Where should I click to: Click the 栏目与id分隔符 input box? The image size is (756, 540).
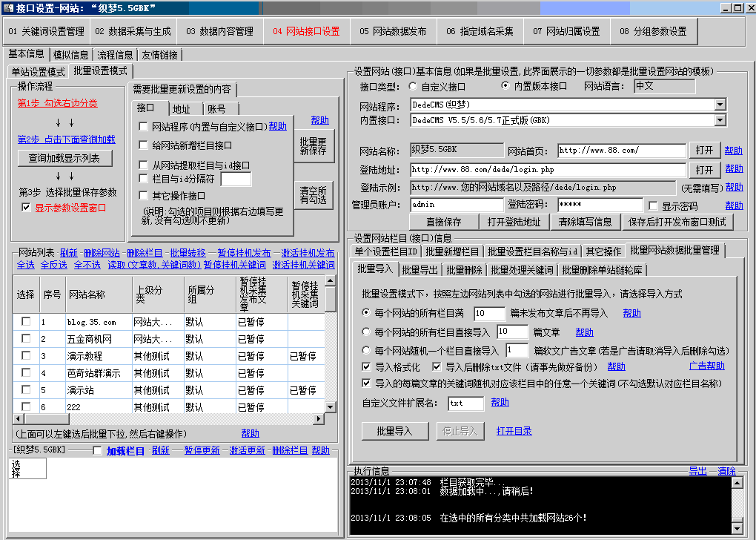click(236, 179)
